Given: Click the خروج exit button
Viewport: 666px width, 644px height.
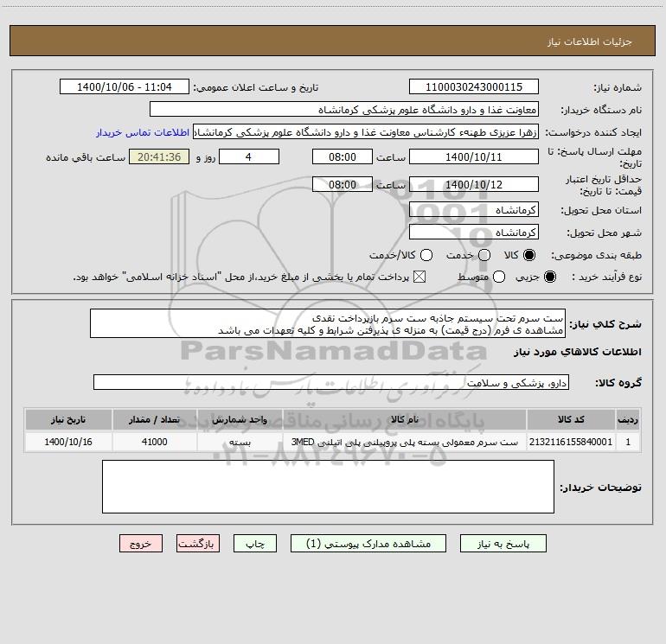Looking at the screenshot, I should click(x=141, y=544).
